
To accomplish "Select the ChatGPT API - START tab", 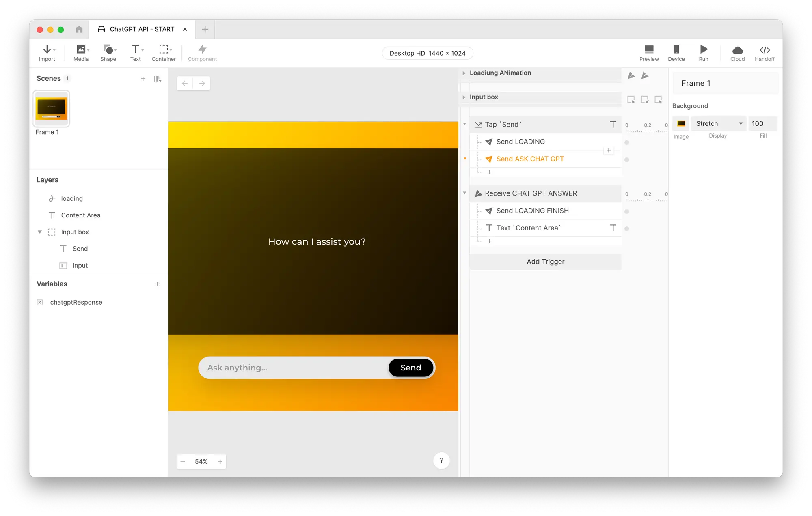I will click(142, 29).
